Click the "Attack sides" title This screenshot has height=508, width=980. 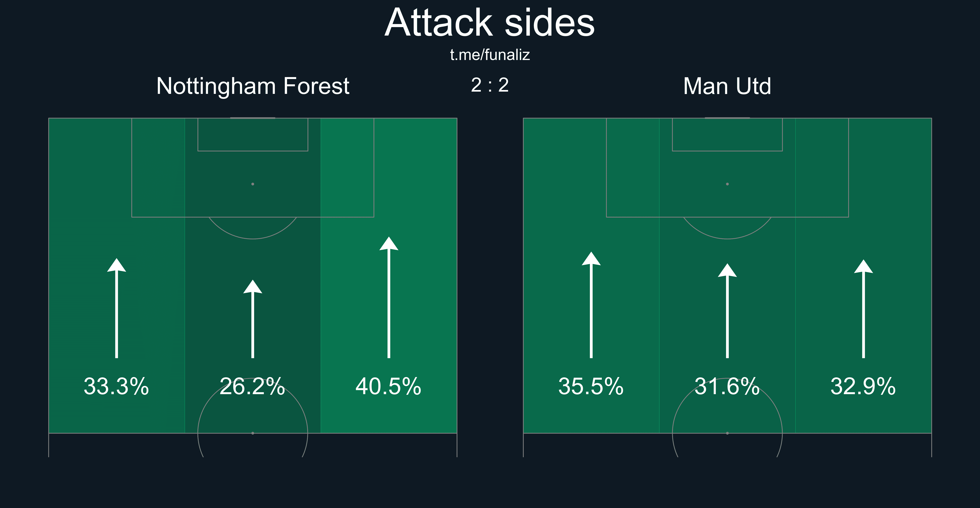490,23
